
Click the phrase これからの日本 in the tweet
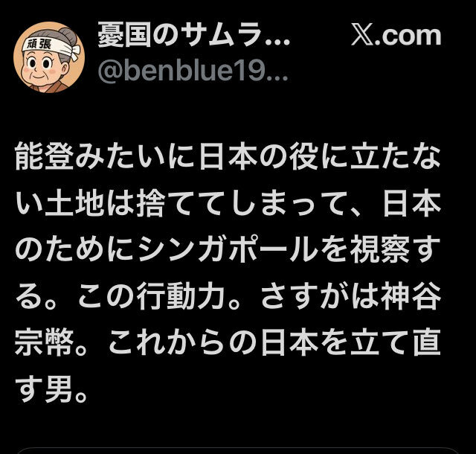[x=213, y=342]
